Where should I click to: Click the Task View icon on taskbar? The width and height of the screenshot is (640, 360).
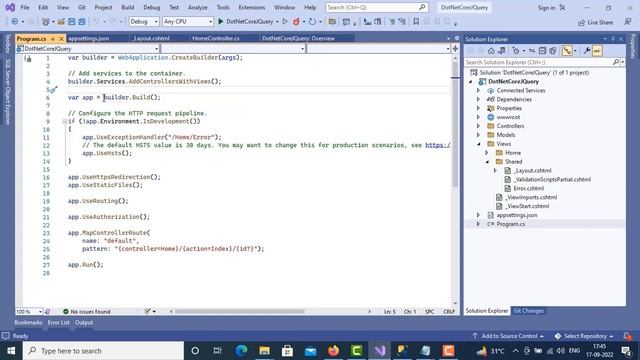218,351
